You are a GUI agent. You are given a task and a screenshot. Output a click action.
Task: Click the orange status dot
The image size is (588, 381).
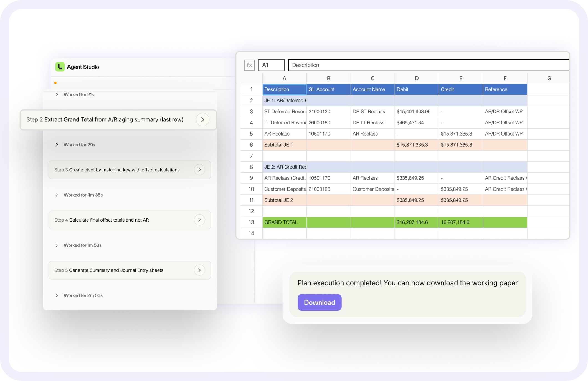click(x=55, y=83)
